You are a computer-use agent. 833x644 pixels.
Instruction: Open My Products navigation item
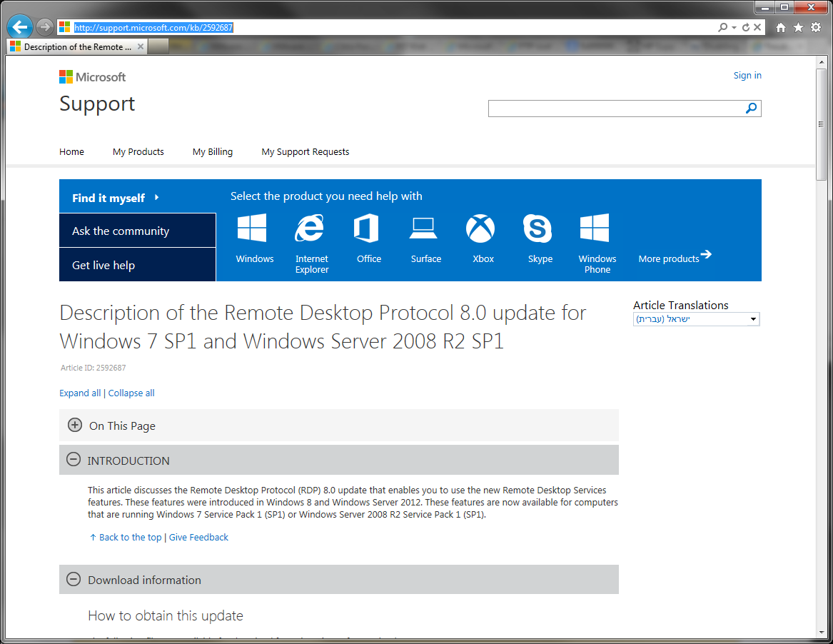(x=138, y=152)
